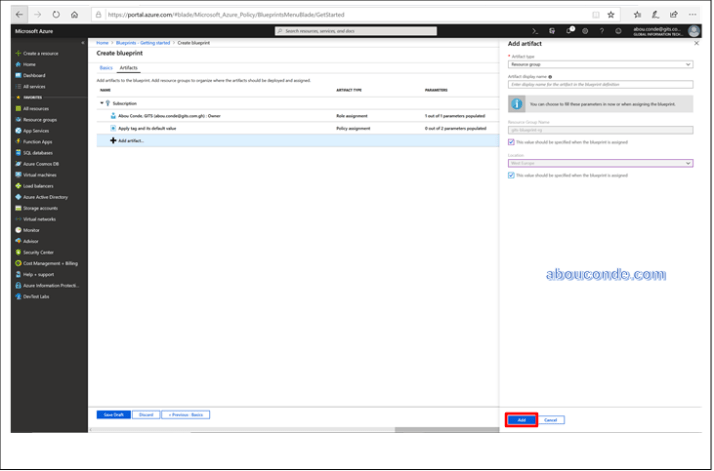Click the Artifact display name field
Image resolution: width=714 pixels, height=471 pixels.
[x=600, y=84]
